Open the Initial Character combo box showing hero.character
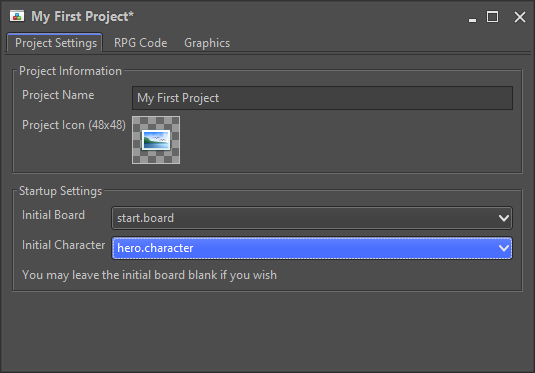This screenshot has height=373, width=535. pos(312,248)
